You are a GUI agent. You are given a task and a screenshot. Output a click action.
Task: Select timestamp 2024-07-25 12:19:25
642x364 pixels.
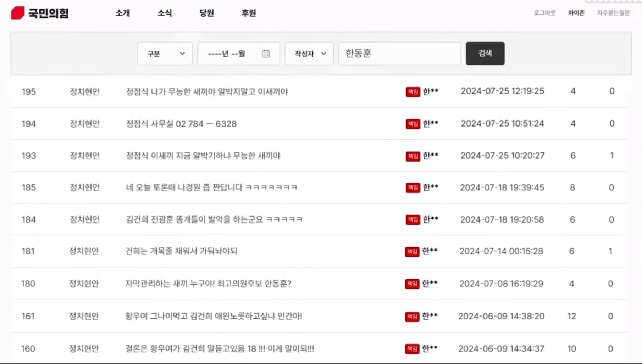pyautogui.click(x=503, y=91)
